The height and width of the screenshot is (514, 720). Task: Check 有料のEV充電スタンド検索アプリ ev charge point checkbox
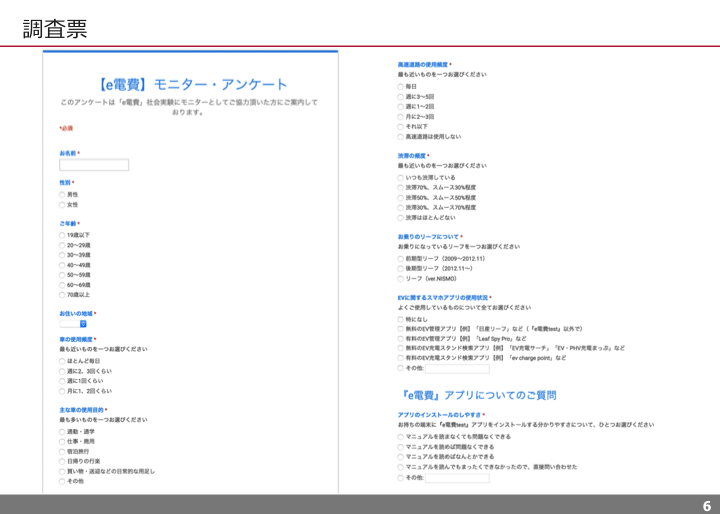click(x=400, y=358)
